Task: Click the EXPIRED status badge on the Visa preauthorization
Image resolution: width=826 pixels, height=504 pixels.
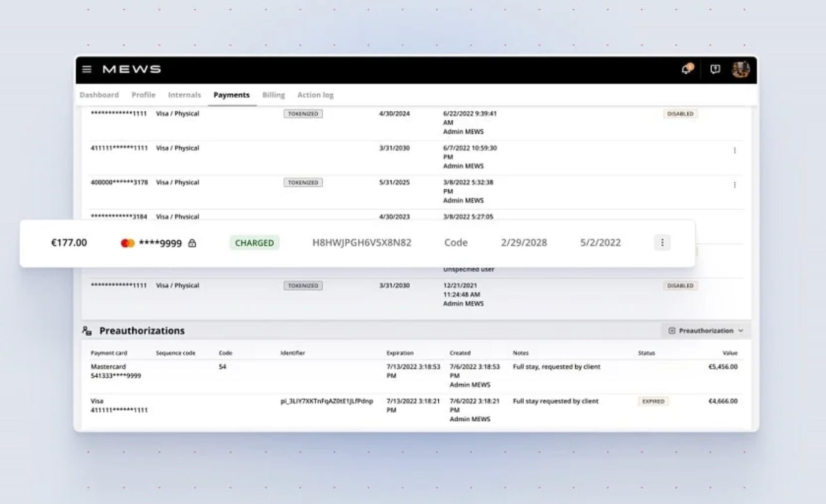Action: [653, 401]
